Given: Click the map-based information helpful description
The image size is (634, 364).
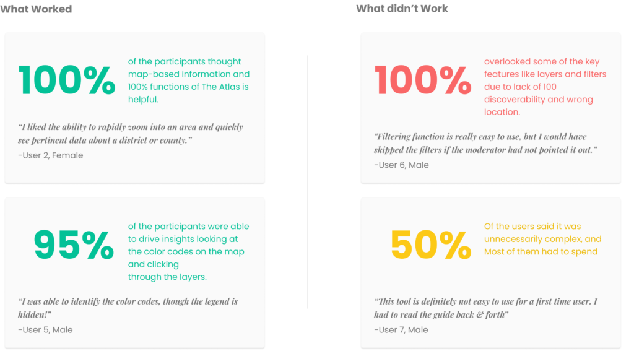Looking at the screenshot, I should 189,80.
